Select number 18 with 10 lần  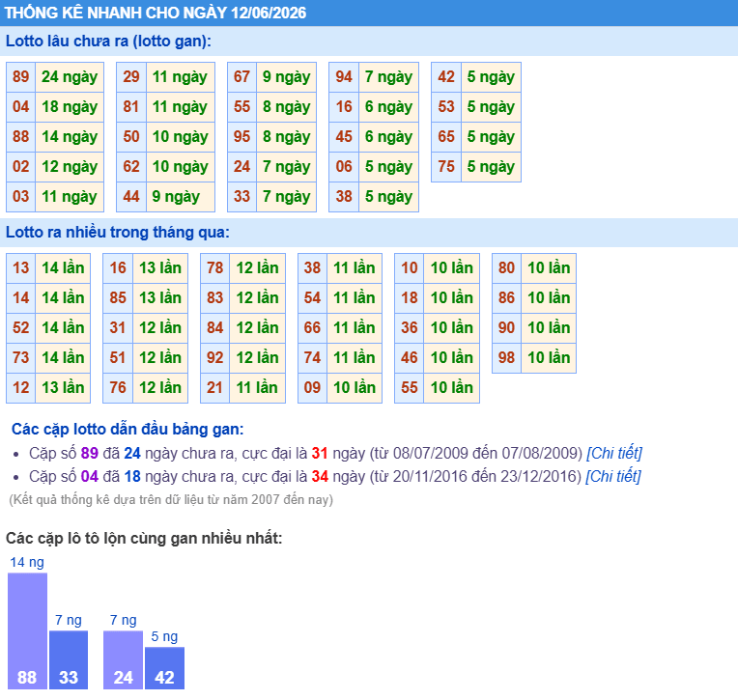point(410,298)
